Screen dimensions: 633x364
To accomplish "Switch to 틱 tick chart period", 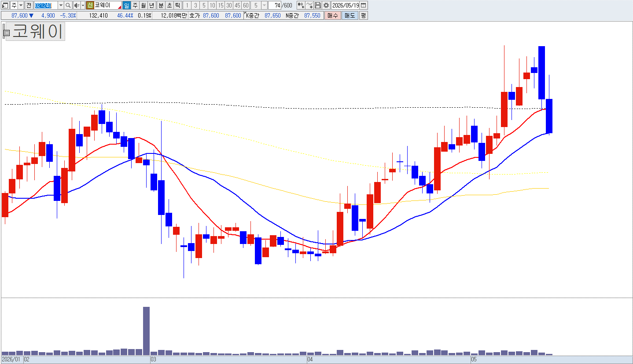I will point(177,5).
